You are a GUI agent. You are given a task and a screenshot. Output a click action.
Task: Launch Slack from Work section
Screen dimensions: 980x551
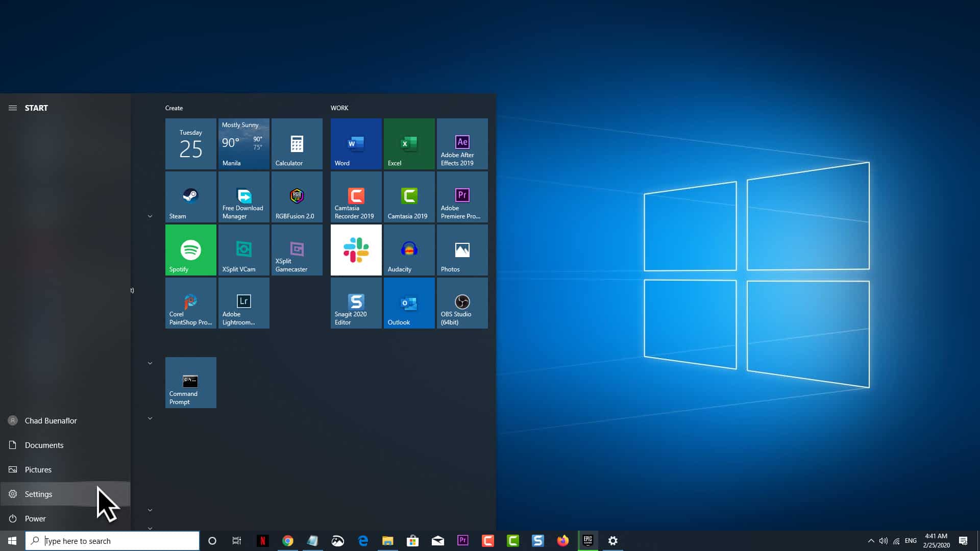click(x=356, y=249)
